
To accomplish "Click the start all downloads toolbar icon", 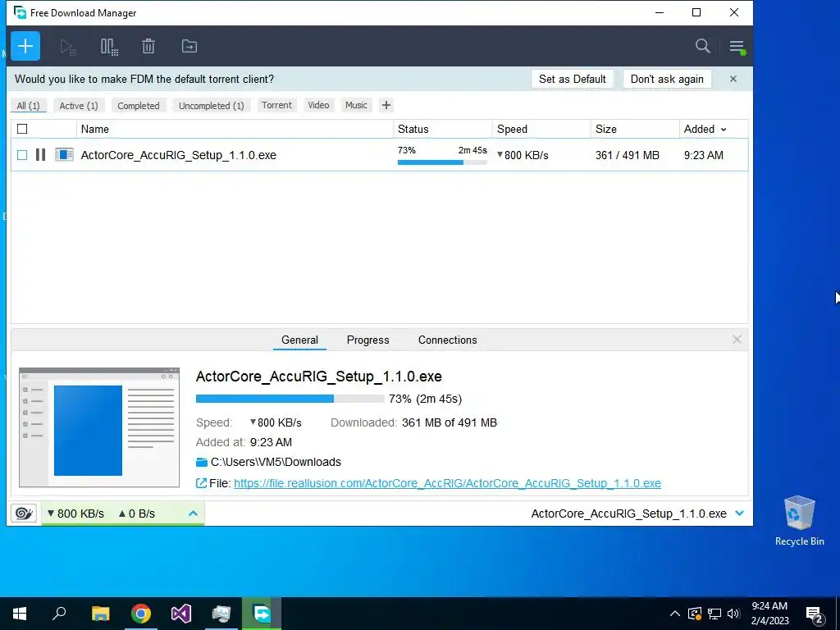I will pyautogui.click(x=68, y=47).
